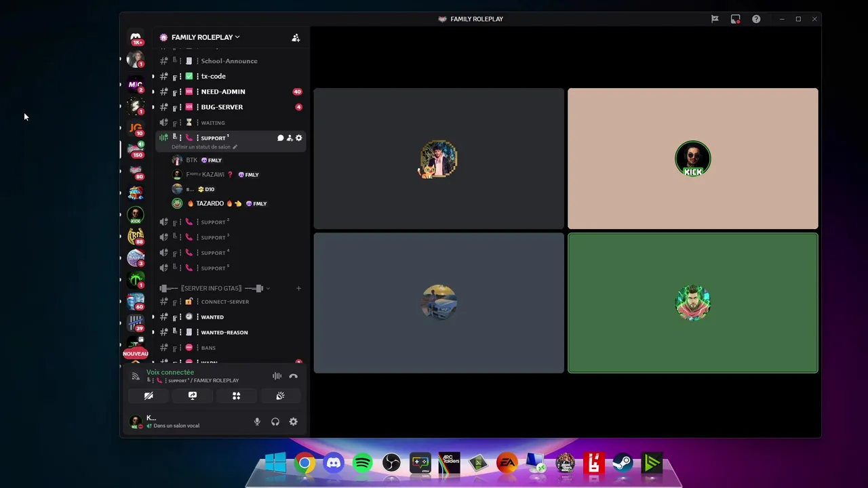Select KAZAWI in voice participants list

pos(237,175)
